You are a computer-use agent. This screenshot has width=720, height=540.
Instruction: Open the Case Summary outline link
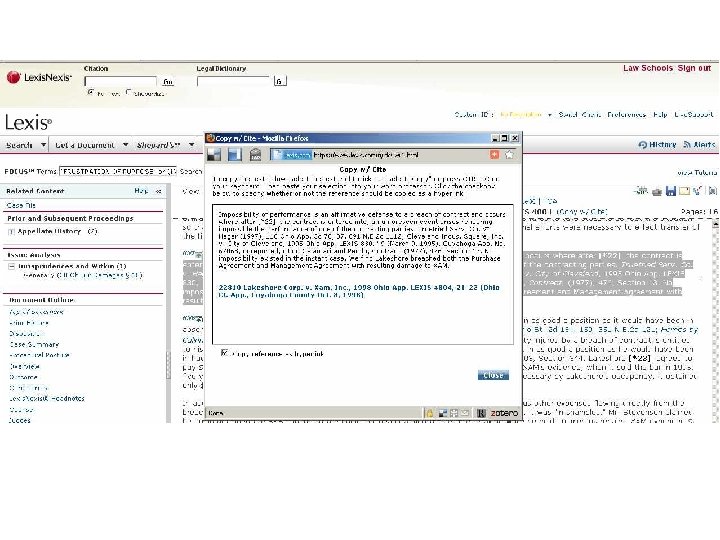click(x=34, y=344)
